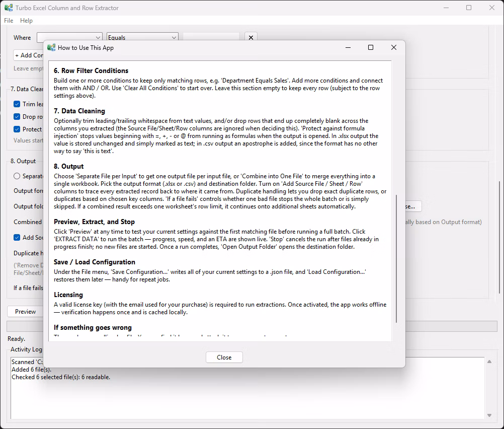
Task: Click the '8. Output' heading in help
Action: [x=69, y=166]
